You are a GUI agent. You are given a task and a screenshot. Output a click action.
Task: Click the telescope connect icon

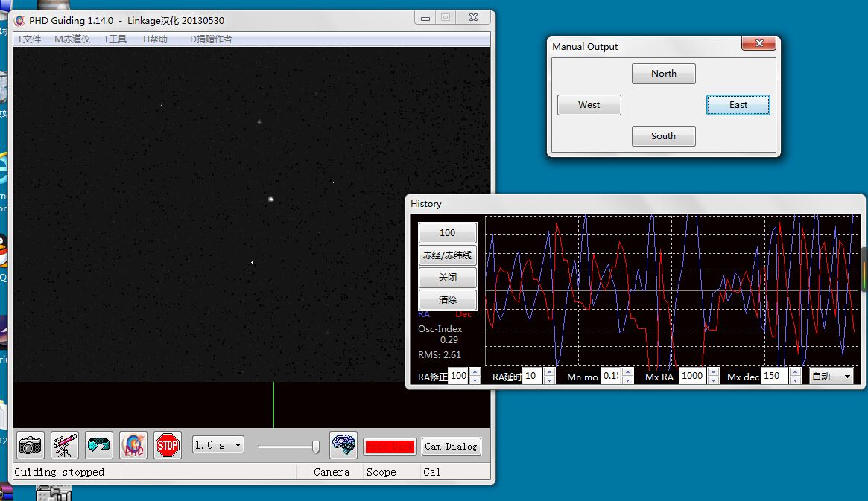[65, 445]
